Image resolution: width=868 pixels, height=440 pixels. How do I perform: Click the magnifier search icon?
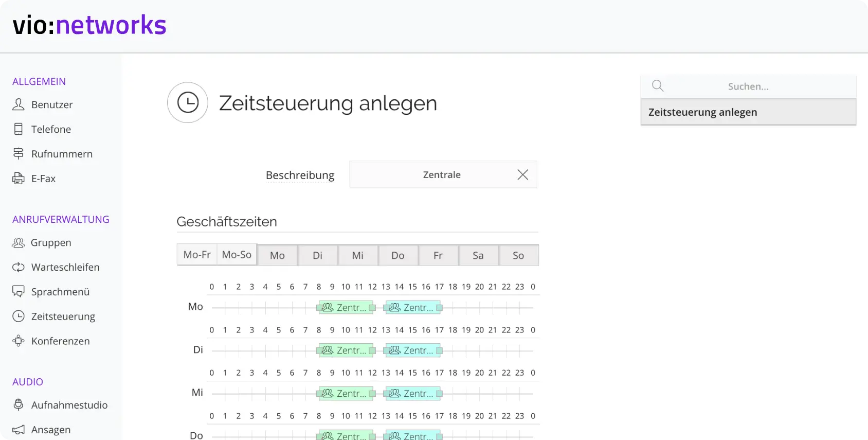[x=658, y=86]
